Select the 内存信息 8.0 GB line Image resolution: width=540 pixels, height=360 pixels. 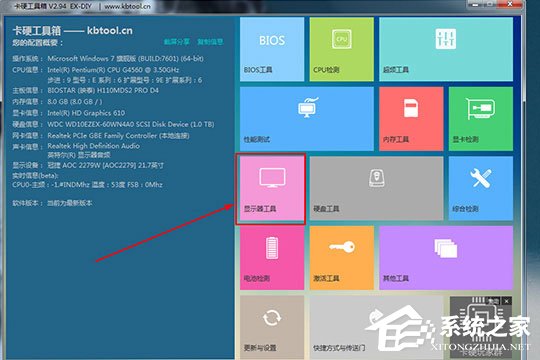[57, 102]
